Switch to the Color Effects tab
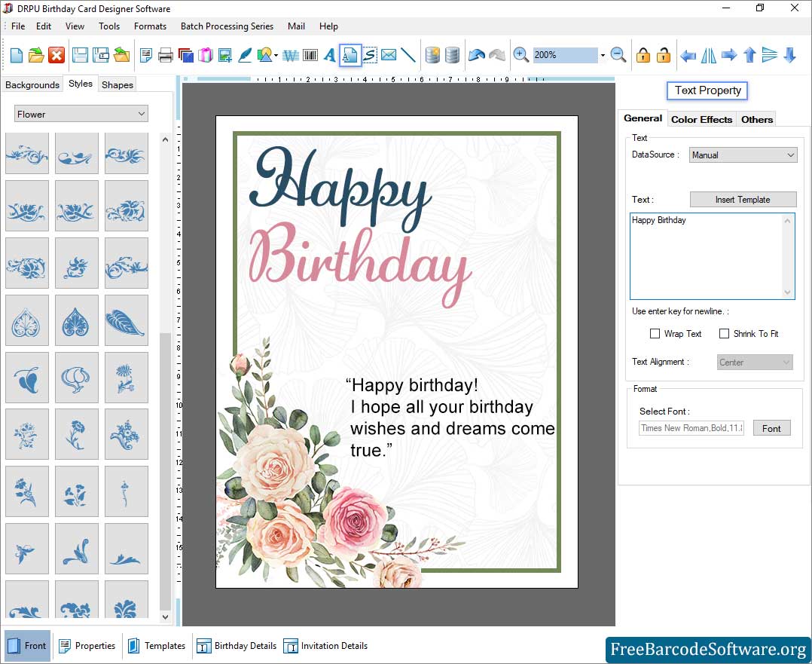This screenshot has height=664, width=812. pyautogui.click(x=702, y=119)
